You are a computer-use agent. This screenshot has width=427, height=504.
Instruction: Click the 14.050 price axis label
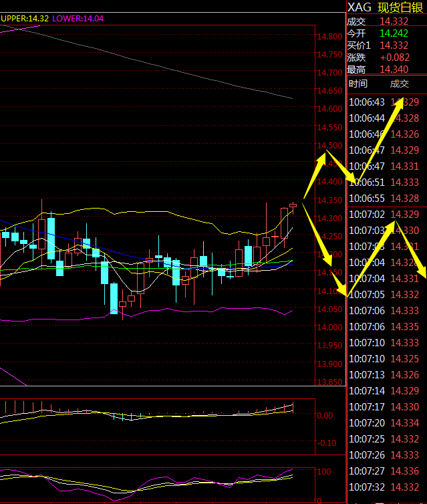pos(329,309)
